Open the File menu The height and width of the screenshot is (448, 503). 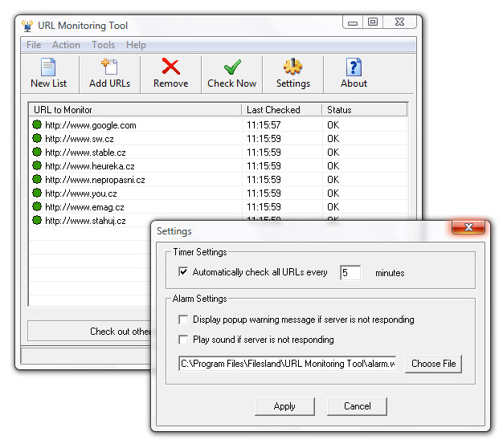coord(34,45)
